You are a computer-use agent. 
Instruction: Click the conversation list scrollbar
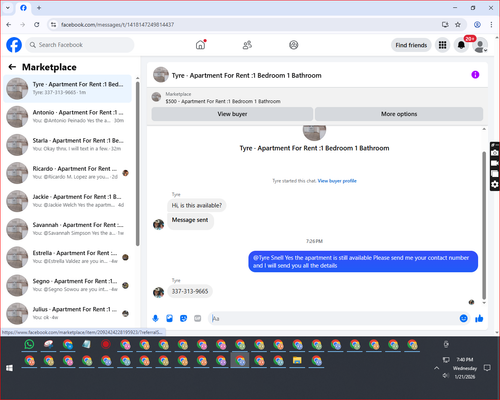pos(137,163)
